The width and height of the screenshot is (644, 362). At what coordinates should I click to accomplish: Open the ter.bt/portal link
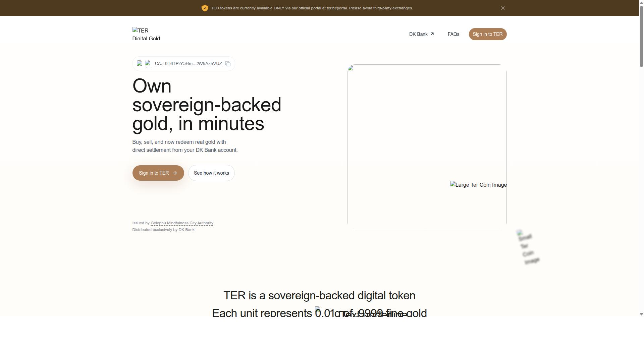[336, 8]
